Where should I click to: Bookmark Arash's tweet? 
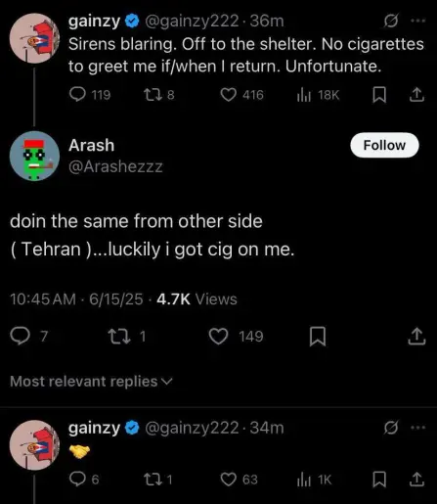tap(318, 337)
